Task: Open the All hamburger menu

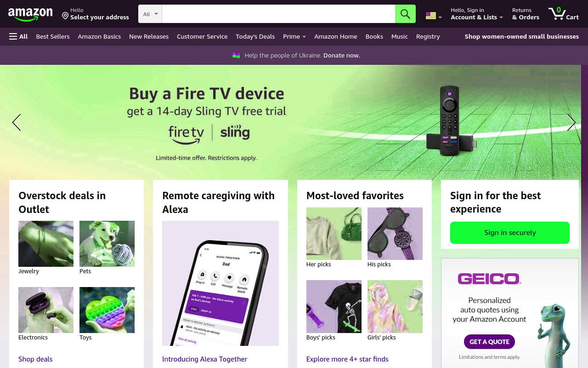Action: (x=18, y=36)
